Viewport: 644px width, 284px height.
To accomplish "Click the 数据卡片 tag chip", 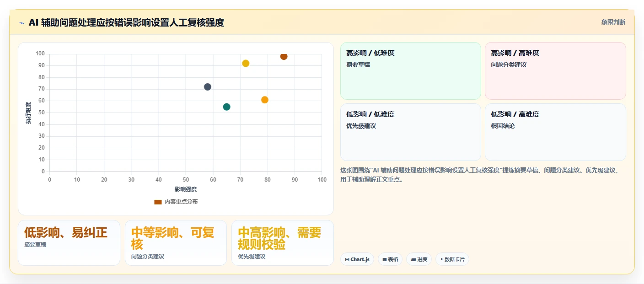I will (452, 259).
